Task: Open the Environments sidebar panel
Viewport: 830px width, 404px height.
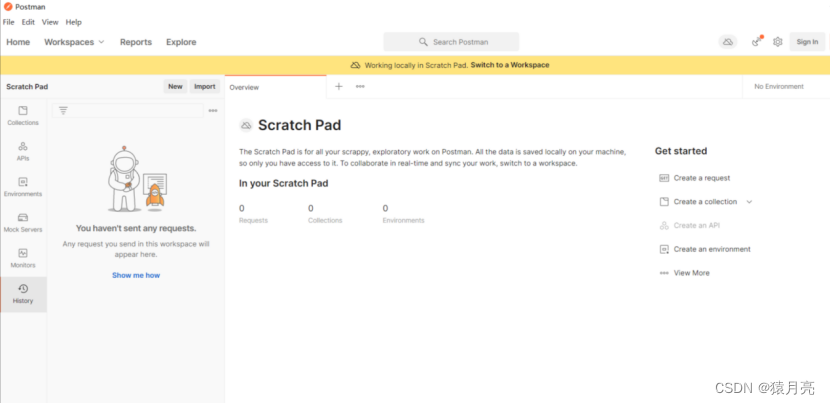Action: [23, 187]
